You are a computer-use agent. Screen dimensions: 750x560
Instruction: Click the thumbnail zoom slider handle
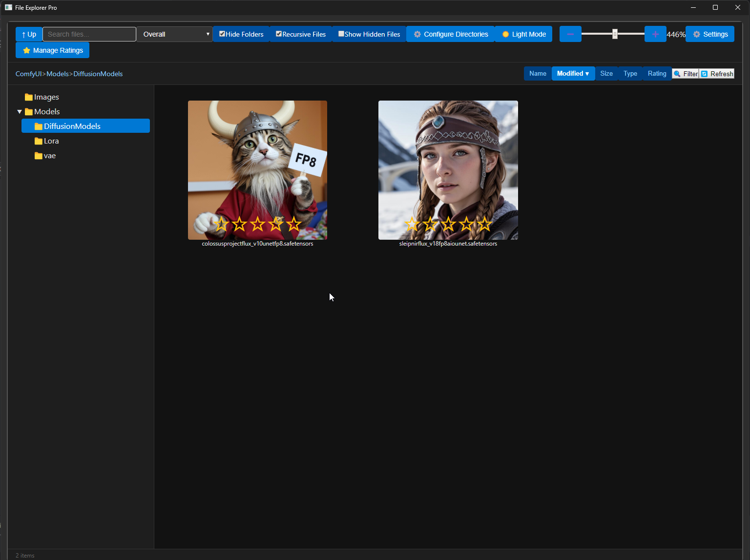pyautogui.click(x=615, y=34)
